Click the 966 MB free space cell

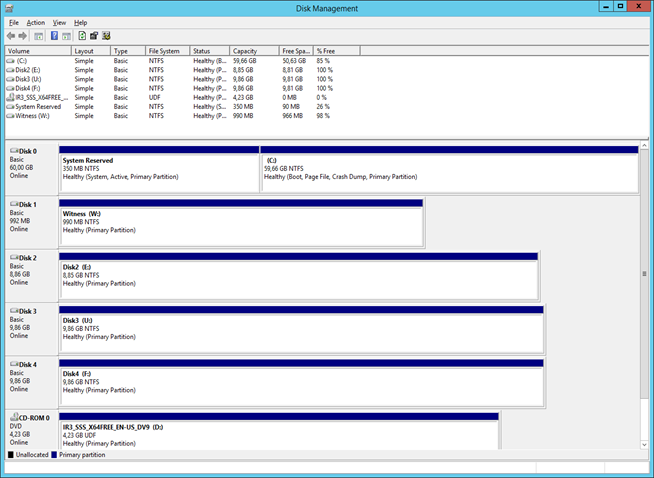click(x=292, y=116)
